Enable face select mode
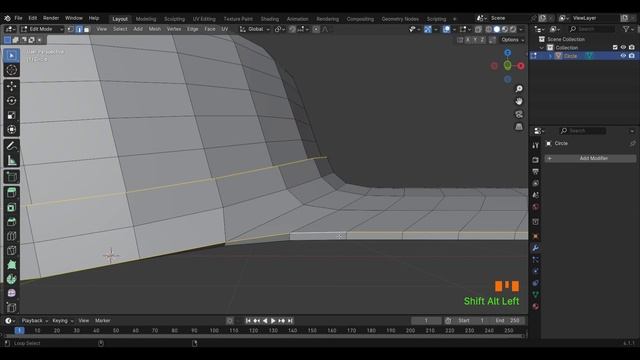 click(x=87, y=29)
